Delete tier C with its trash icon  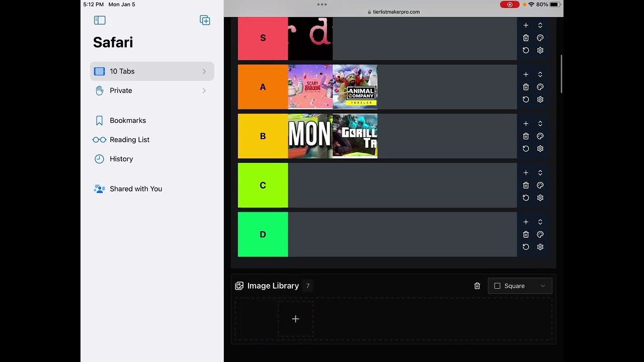pyautogui.click(x=526, y=186)
